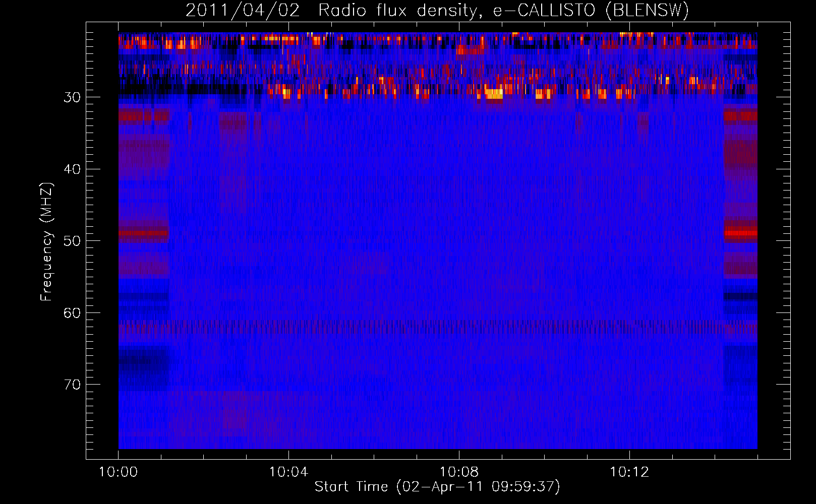Click the 'Start Time (02-Apr-11 09:59:37)' label

click(437, 487)
